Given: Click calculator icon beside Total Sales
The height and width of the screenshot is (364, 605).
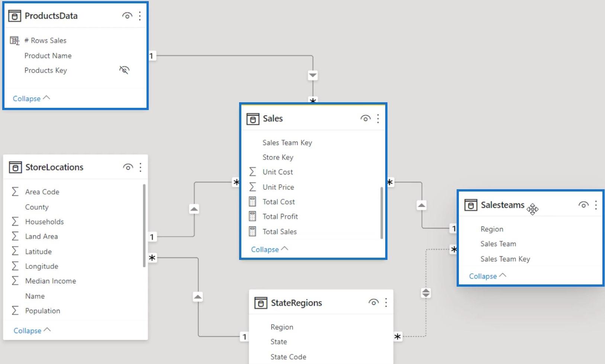Looking at the screenshot, I should click(x=252, y=231).
